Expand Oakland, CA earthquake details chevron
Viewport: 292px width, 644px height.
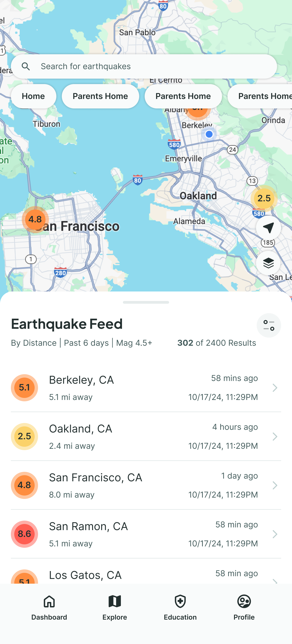pyautogui.click(x=275, y=437)
